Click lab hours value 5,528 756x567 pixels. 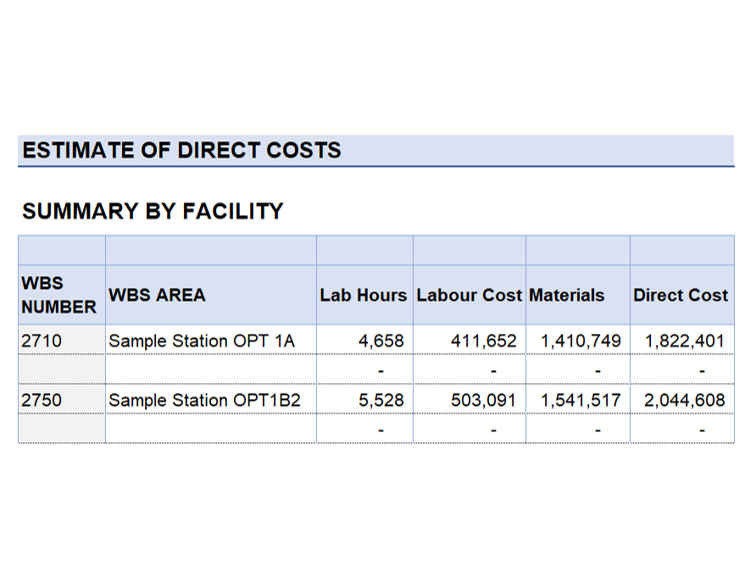(x=381, y=400)
